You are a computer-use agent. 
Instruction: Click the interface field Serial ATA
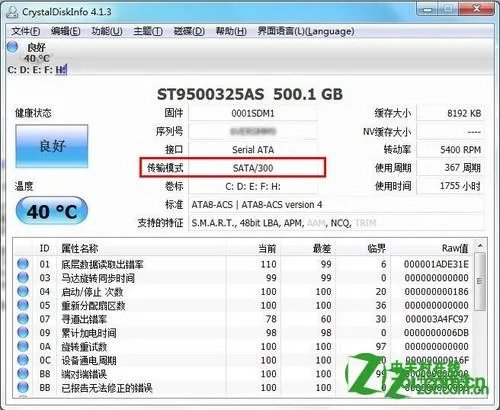(x=253, y=150)
